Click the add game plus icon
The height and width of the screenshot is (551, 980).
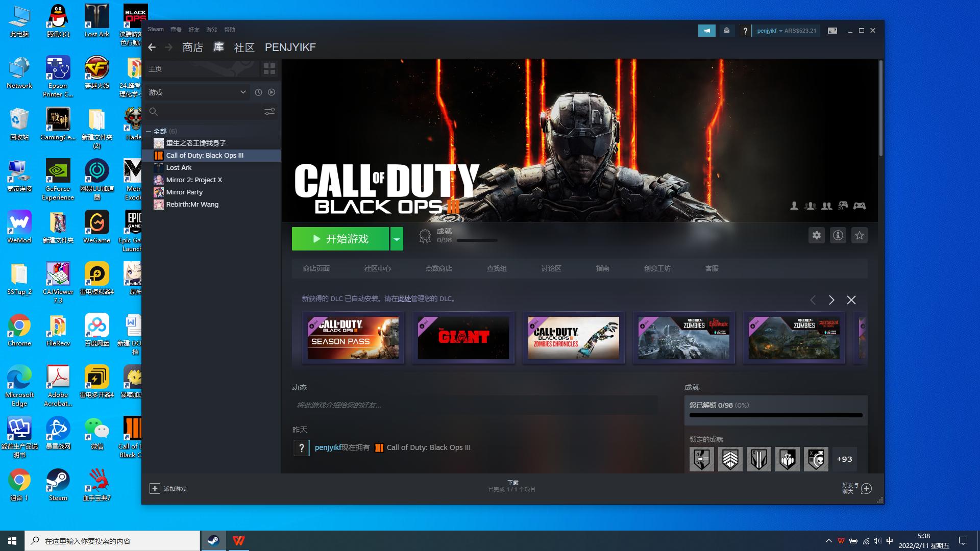[x=155, y=489]
